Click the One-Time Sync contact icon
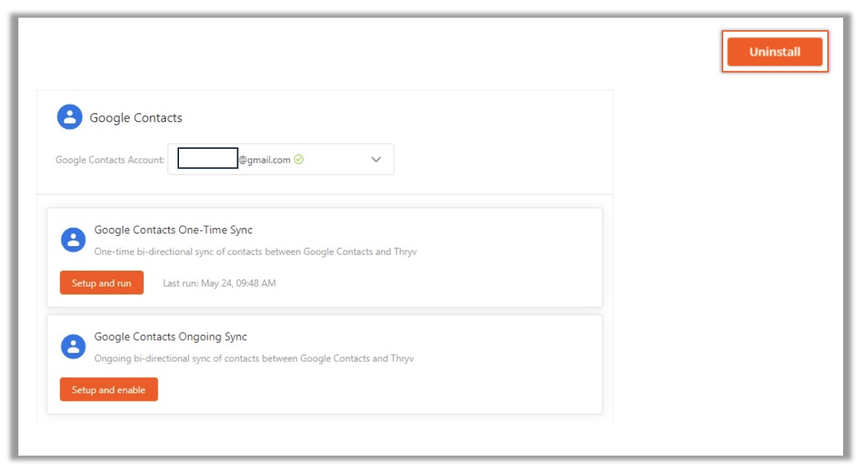The image size is (868, 472). tap(73, 240)
